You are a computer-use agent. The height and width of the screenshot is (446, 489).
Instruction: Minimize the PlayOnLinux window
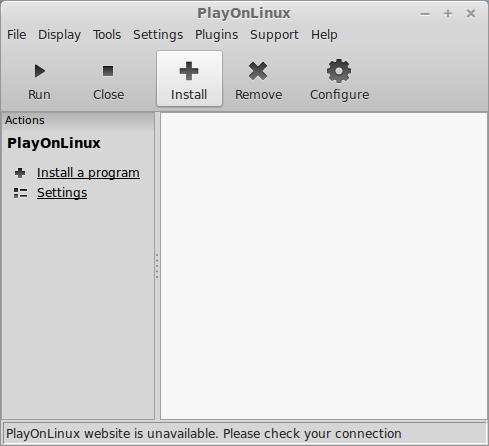click(425, 14)
